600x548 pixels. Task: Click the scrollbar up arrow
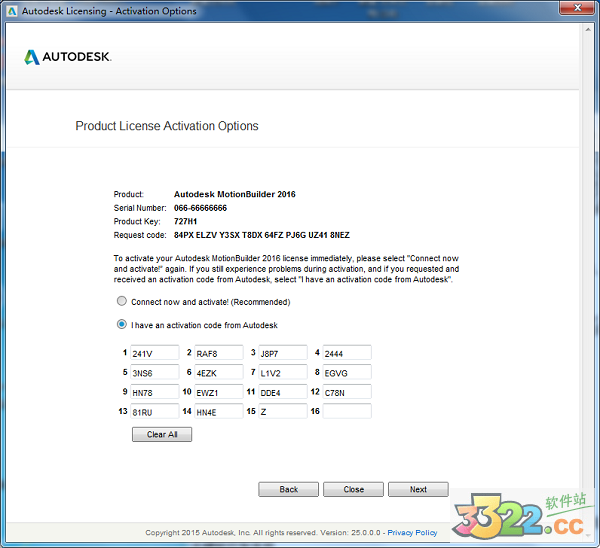point(588,30)
